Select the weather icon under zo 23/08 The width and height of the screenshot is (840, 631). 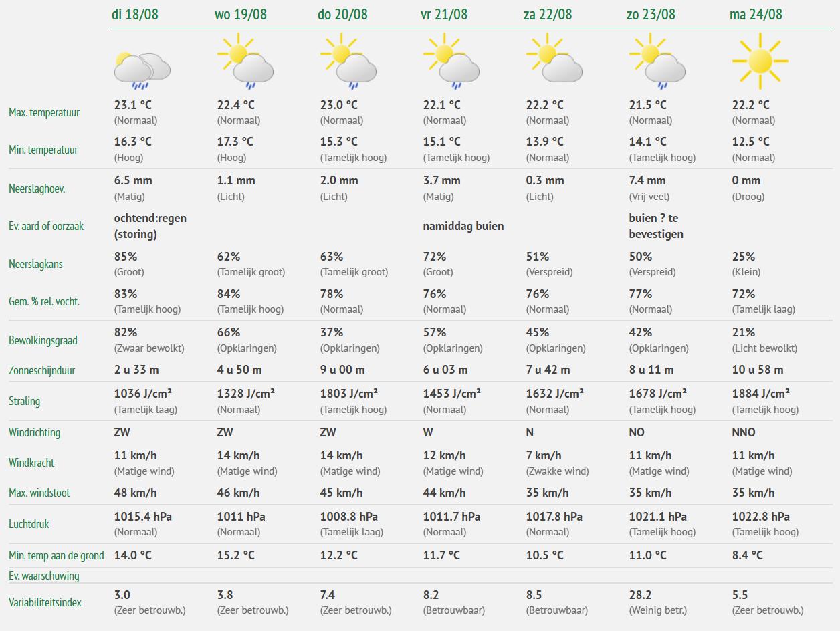[657, 61]
